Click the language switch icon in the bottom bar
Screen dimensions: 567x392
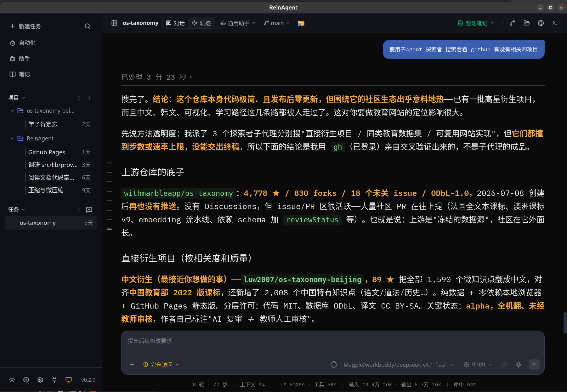click(26, 380)
